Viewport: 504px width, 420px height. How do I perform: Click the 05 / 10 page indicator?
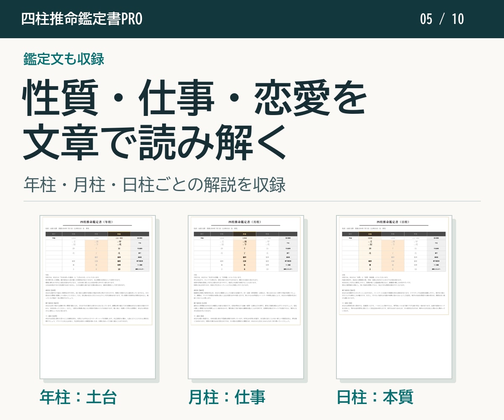[442, 19]
